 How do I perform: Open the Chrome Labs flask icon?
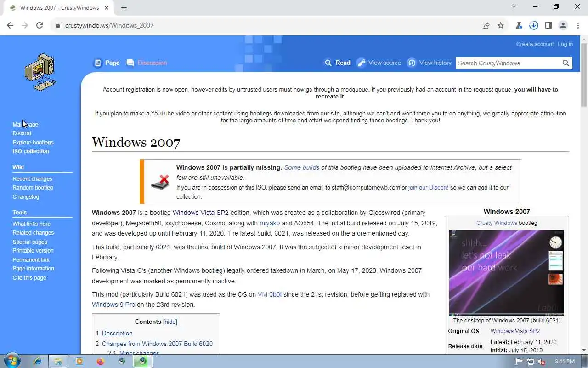coord(519,25)
